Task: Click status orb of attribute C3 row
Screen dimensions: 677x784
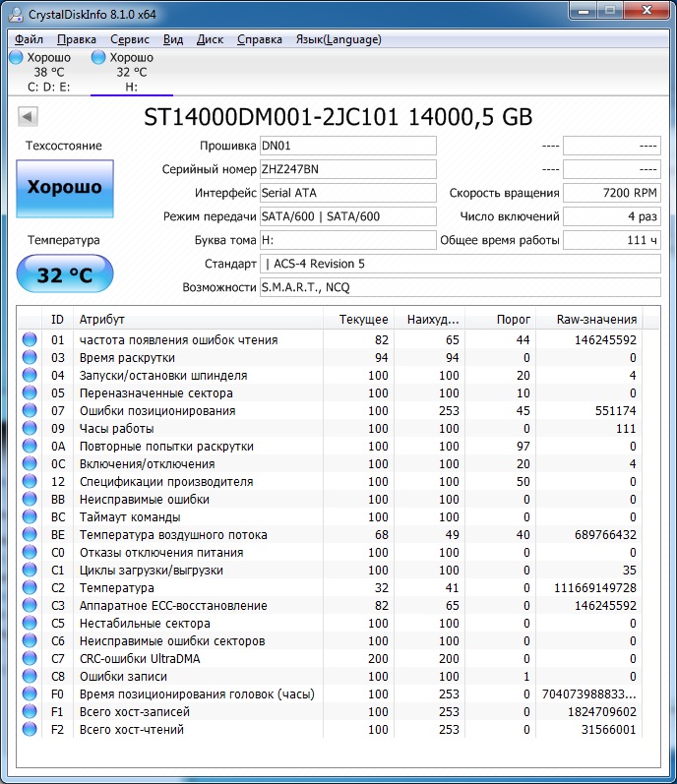Action: pyautogui.click(x=30, y=606)
